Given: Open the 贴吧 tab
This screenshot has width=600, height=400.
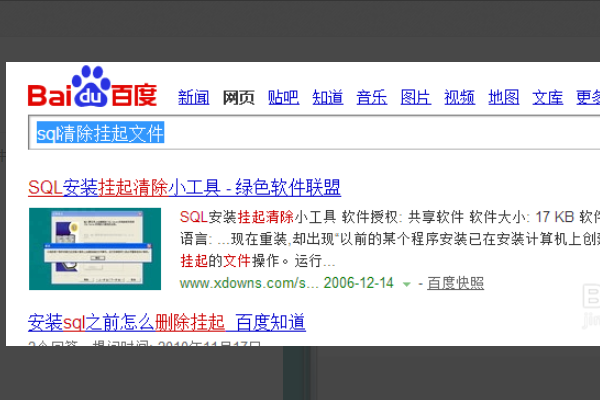Looking at the screenshot, I should [x=283, y=97].
